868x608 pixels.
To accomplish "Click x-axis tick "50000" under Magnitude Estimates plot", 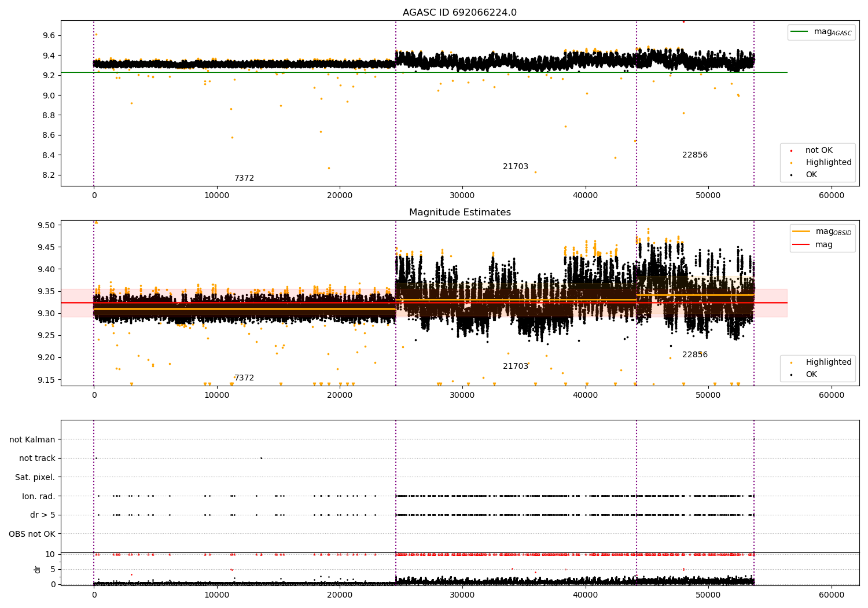I will (708, 395).
